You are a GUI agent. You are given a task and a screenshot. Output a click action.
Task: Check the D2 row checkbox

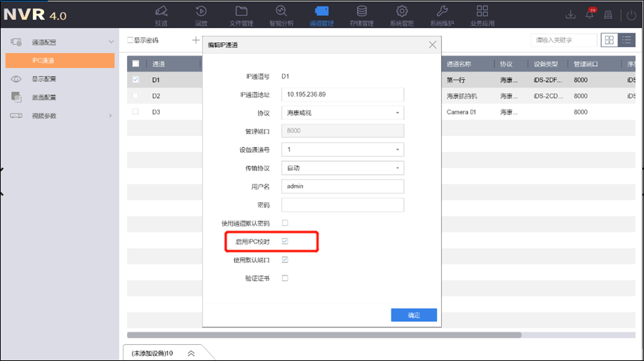pos(135,95)
